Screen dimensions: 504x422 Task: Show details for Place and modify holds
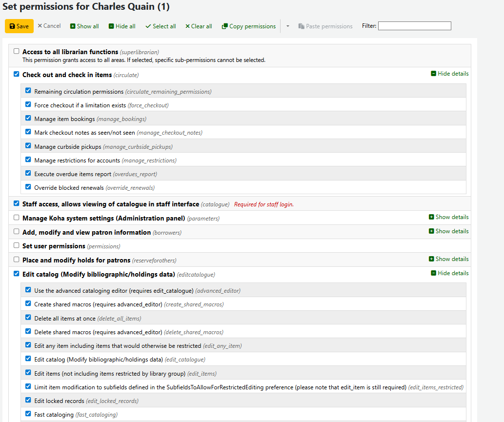[x=448, y=259]
